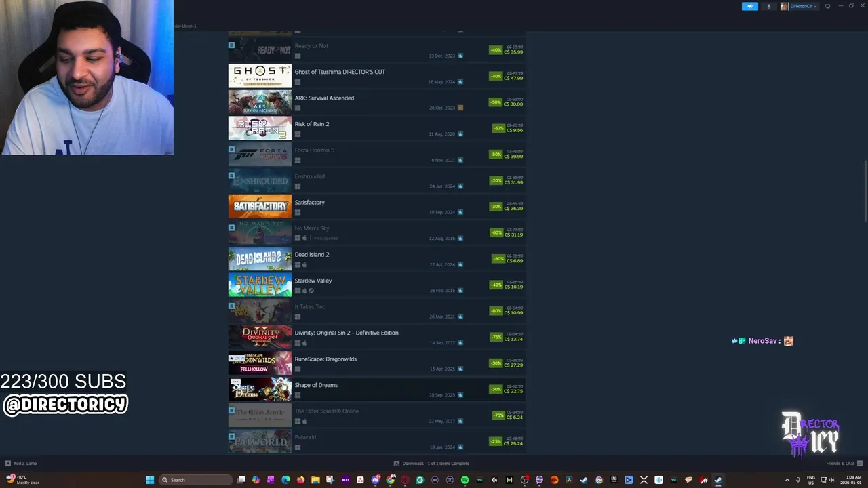Click the Ghost of Tsushima thumbnail
The width and height of the screenshot is (868, 488).
(x=260, y=76)
